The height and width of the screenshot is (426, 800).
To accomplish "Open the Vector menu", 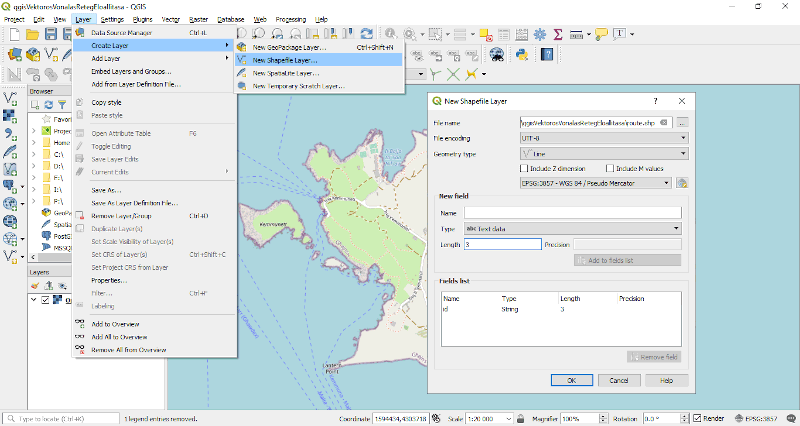I will tap(170, 19).
